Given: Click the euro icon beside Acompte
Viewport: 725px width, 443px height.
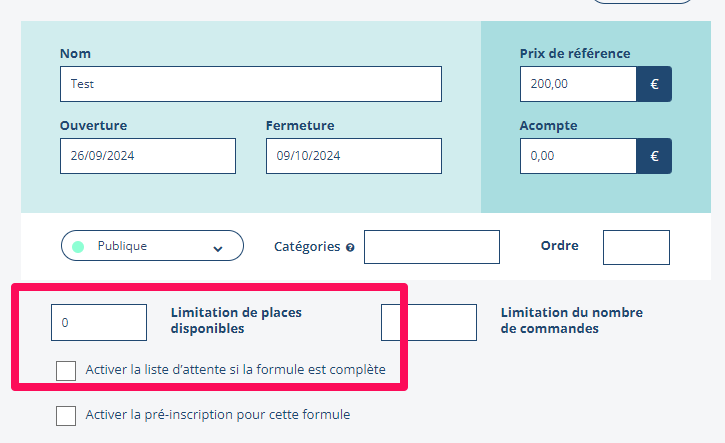Looking at the screenshot, I should [654, 156].
